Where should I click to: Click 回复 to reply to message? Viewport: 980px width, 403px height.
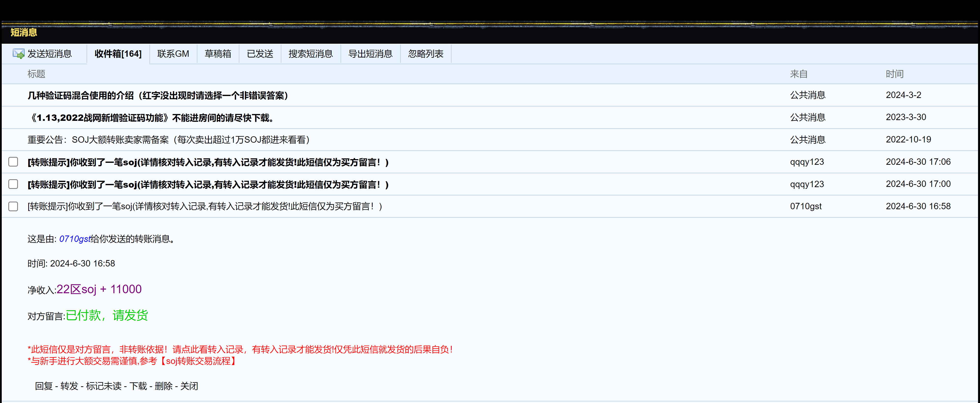click(44, 386)
